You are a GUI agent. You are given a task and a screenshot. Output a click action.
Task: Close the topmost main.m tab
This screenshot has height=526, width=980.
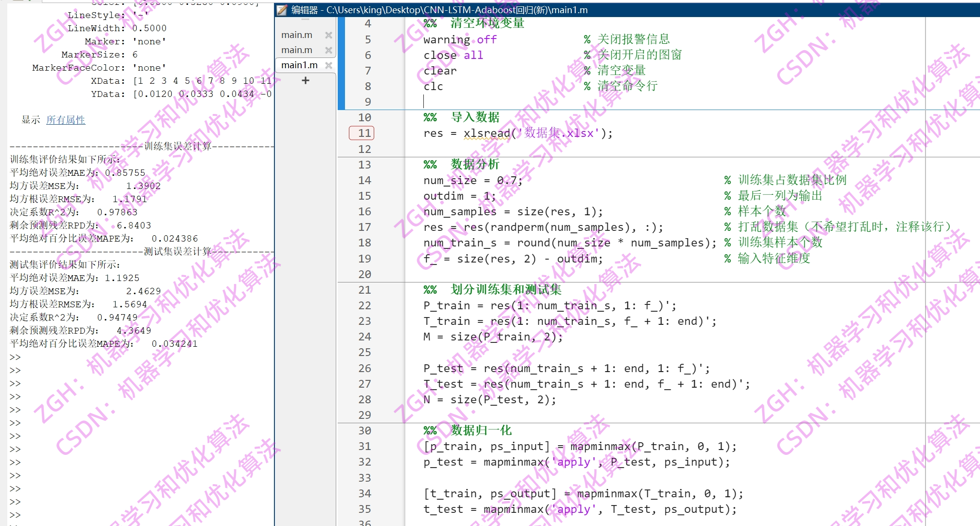[x=328, y=35]
